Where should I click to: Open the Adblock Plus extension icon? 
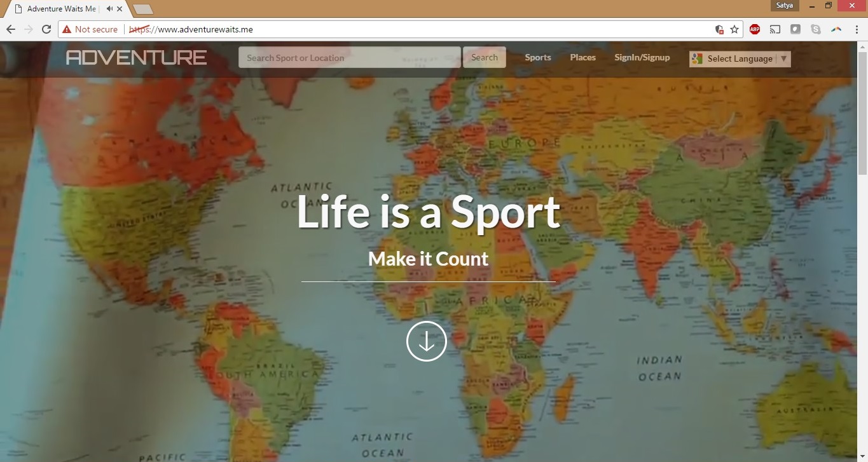click(755, 29)
